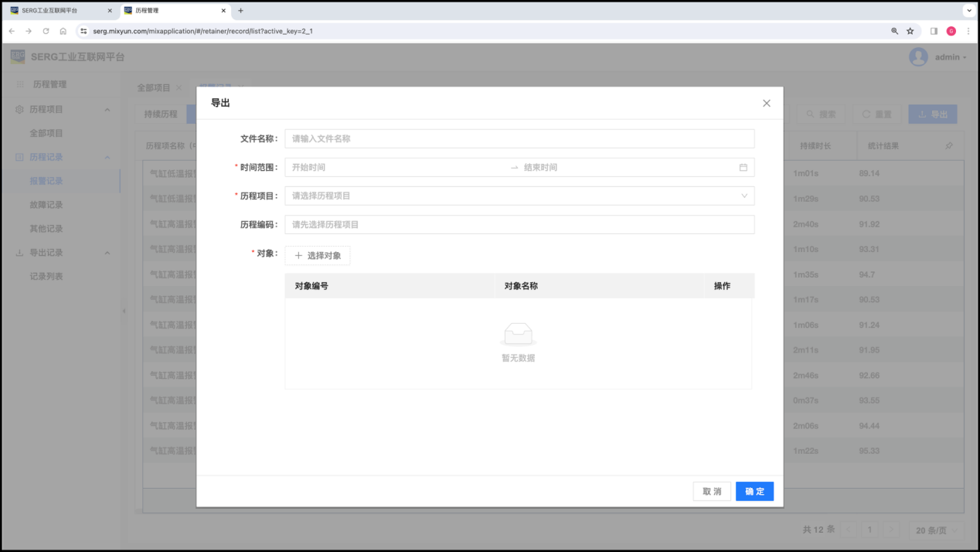
Task: Click 确定 to confirm export
Action: click(754, 492)
